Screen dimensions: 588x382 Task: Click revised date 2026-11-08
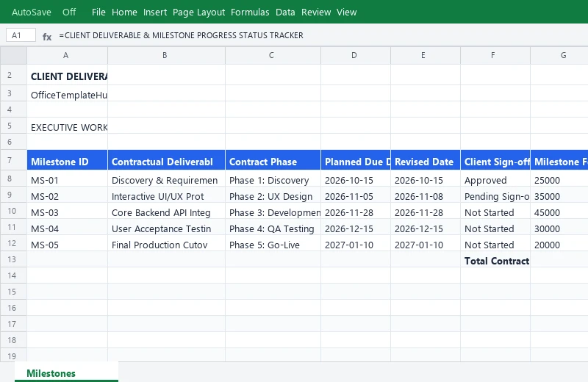[426, 196]
